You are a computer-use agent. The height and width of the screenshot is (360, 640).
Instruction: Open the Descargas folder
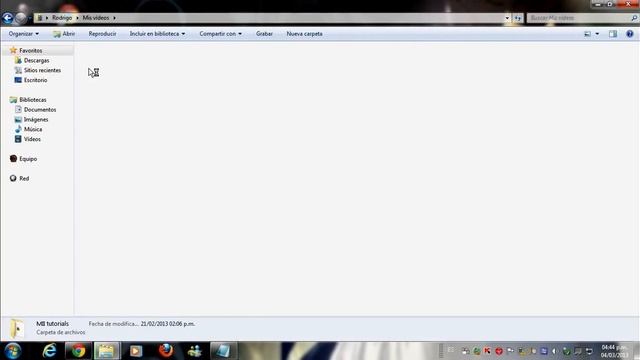36,60
